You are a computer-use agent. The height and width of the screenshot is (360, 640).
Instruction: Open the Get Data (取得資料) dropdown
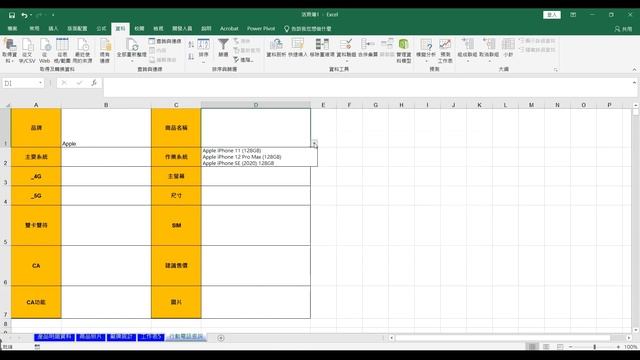9,51
